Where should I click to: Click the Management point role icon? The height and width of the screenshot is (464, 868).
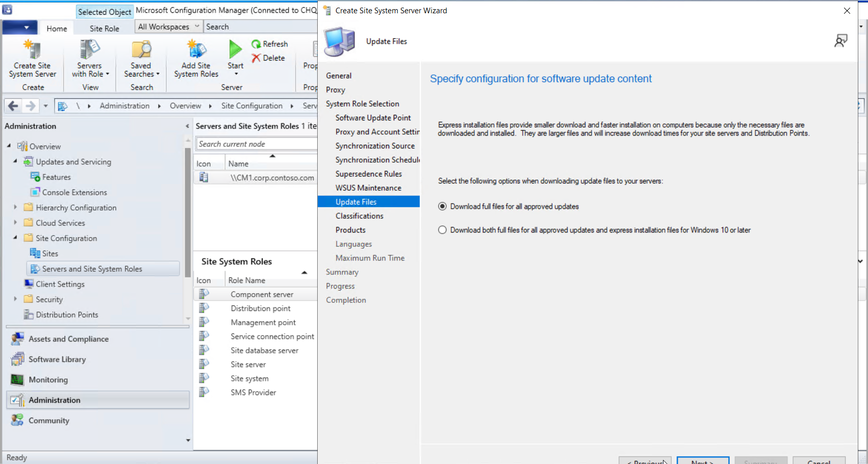click(x=204, y=322)
